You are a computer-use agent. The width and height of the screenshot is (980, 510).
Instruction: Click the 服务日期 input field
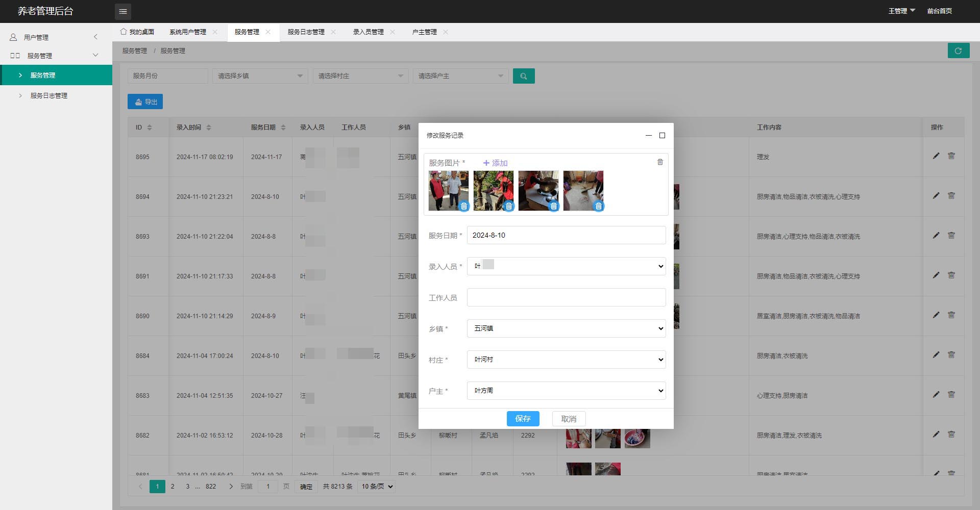[x=566, y=235]
